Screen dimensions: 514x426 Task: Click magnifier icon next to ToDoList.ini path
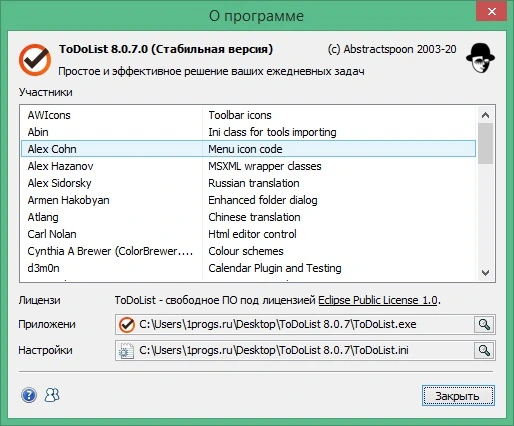click(x=484, y=350)
